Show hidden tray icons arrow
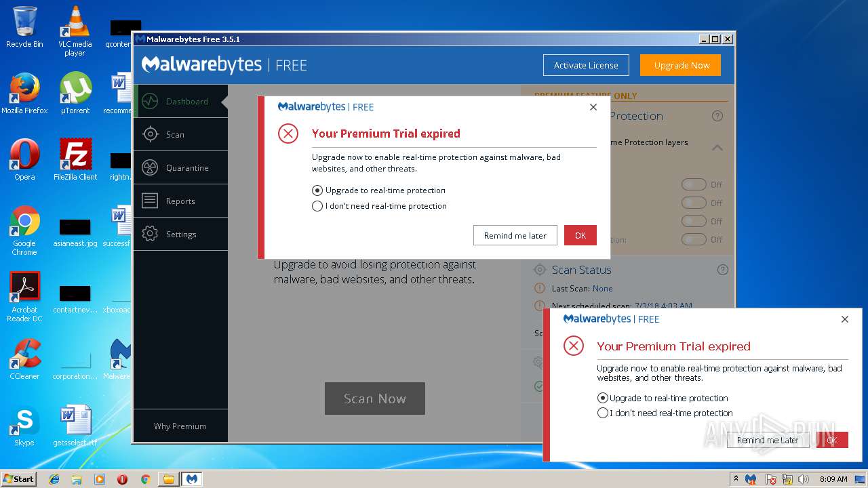Viewport: 868px width, 488px height. pyautogui.click(x=736, y=479)
